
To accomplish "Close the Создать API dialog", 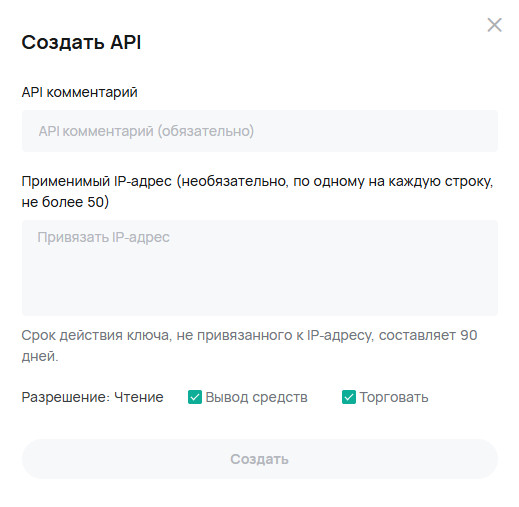I will click(494, 25).
